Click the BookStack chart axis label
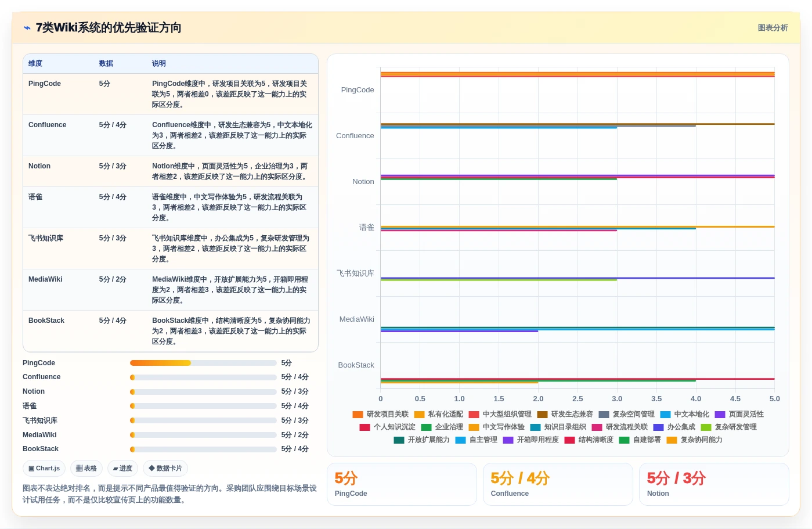The image size is (812, 529). click(356, 365)
